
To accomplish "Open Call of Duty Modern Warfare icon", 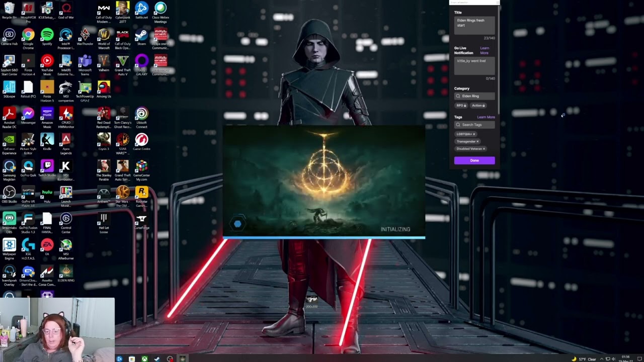I will pos(104,12).
